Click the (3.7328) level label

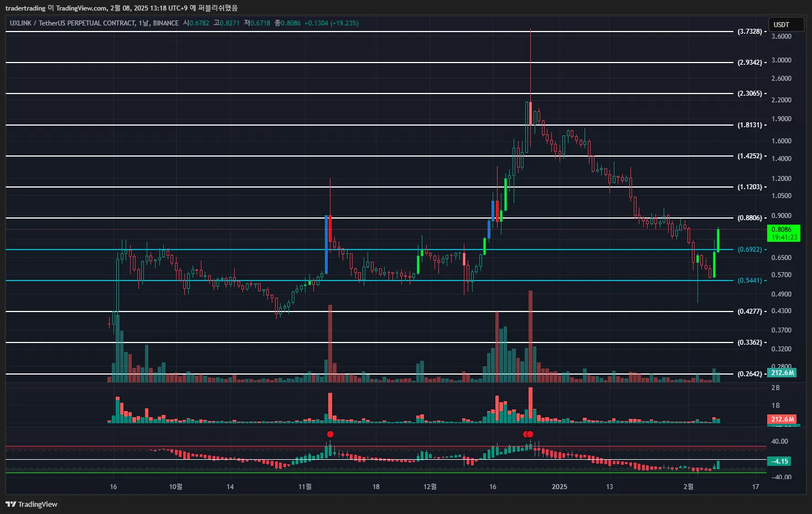pos(749,32)
